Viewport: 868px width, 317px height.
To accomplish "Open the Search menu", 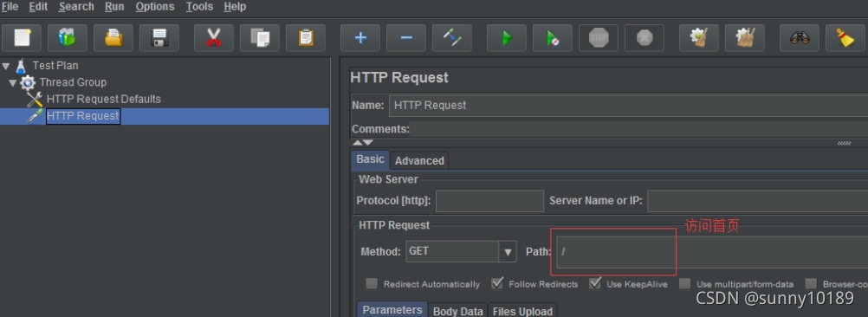I will [x=76, y=7].
